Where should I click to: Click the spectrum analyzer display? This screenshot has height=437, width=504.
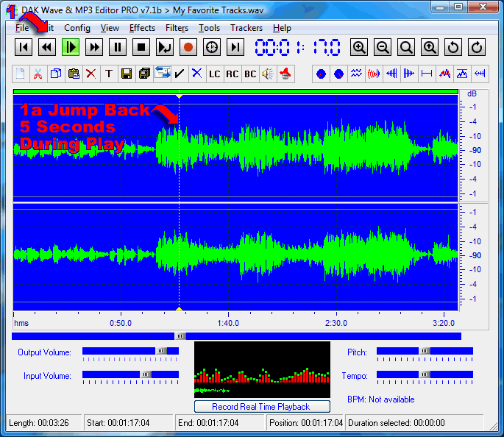[262, 369]
